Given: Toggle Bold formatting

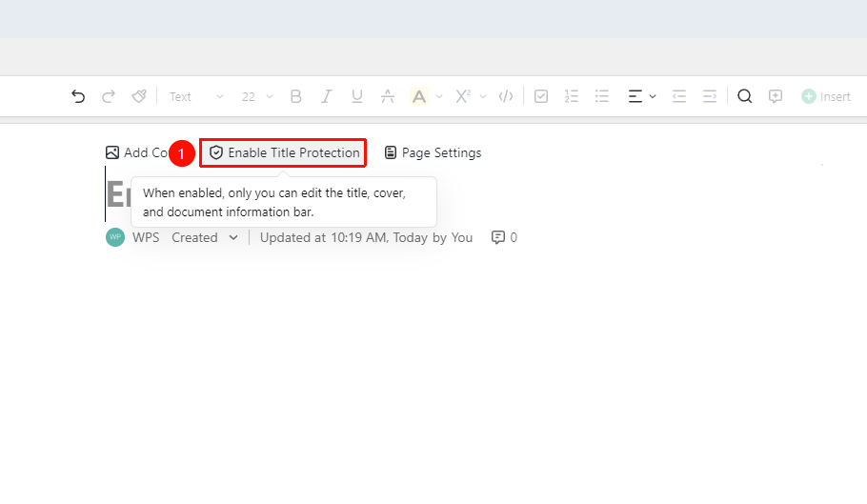Looking at the screenshot, I should click(x=295, y=97).
